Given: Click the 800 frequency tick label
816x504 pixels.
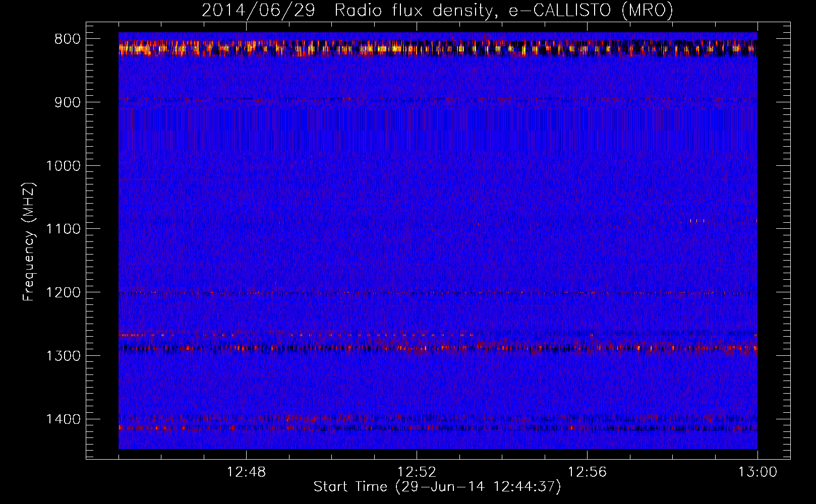Looking at the screenshot, I should [68, 39].
